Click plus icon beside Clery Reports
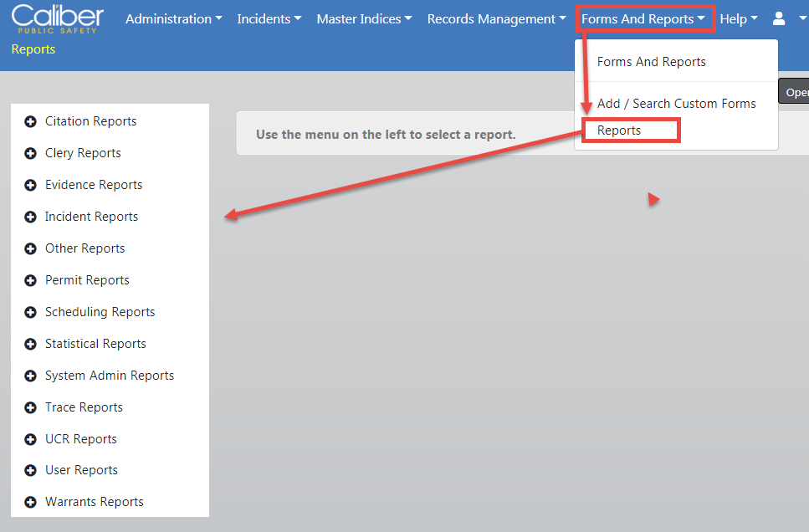This screenshot has width=809, height=532. pos(30,153)
